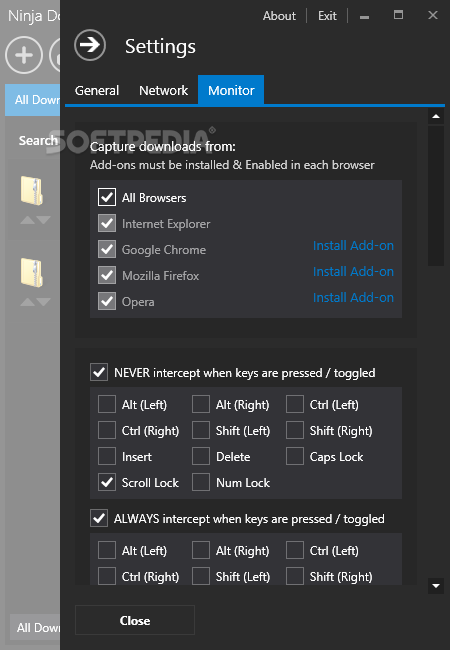This screenshot has width=450, height=650.
Task: Click up arrow under first zipped folder
Action: (x=27, y=220)
